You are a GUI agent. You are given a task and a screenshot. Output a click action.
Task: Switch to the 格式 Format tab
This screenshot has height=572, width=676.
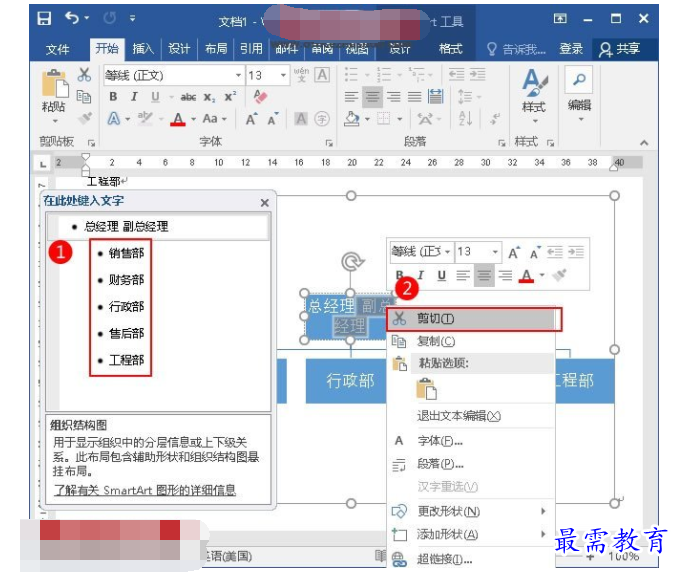[450, 49]
